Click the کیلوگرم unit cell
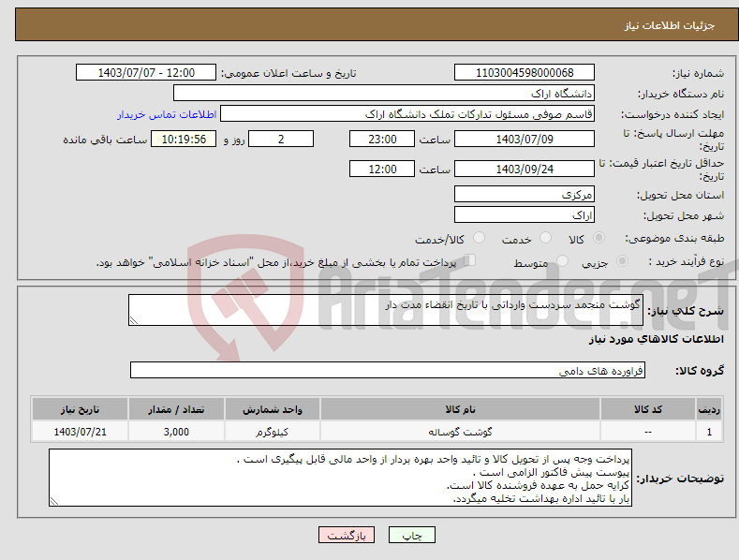The width and height of the screenshot is (739, 560). tap(273, 432)
